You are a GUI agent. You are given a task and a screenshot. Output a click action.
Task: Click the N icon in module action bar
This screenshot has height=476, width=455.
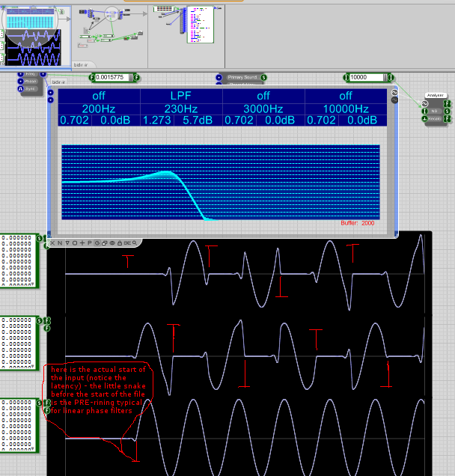[60, 242]
